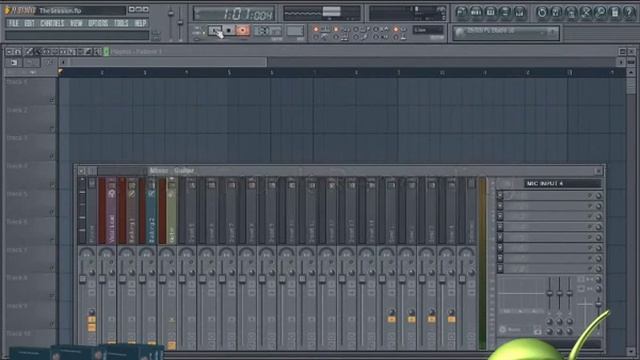Select the purple vocal mixer track
Image resolution: width=640 pixels, height=360 pixels.
(x=112, y=211)
